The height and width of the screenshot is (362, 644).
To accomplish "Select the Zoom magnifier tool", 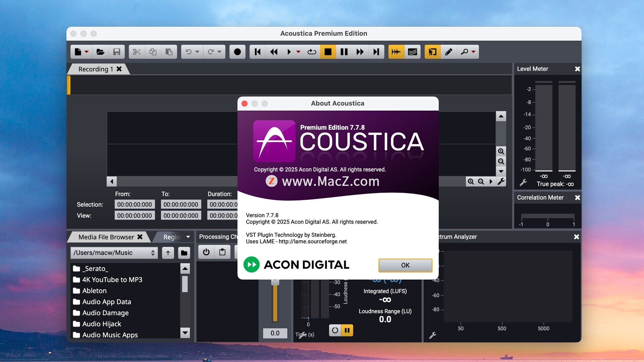I will [x=464, y=52].
